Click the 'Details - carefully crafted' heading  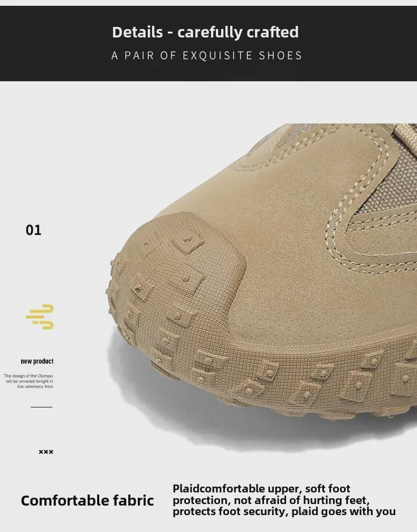tap(205, 32)
